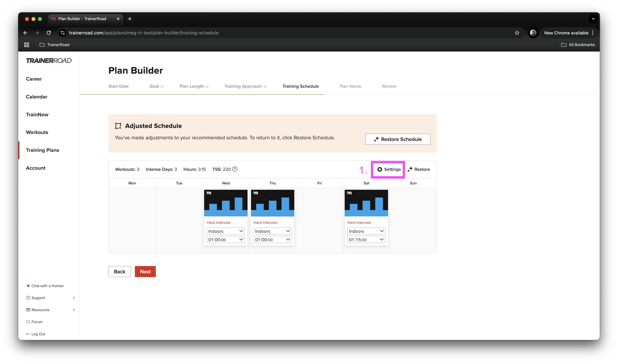Open Saturday 01:15:00 duration dropdown
Image resolution: width=618 pixels, height=364 pixels.
point(366,239)
